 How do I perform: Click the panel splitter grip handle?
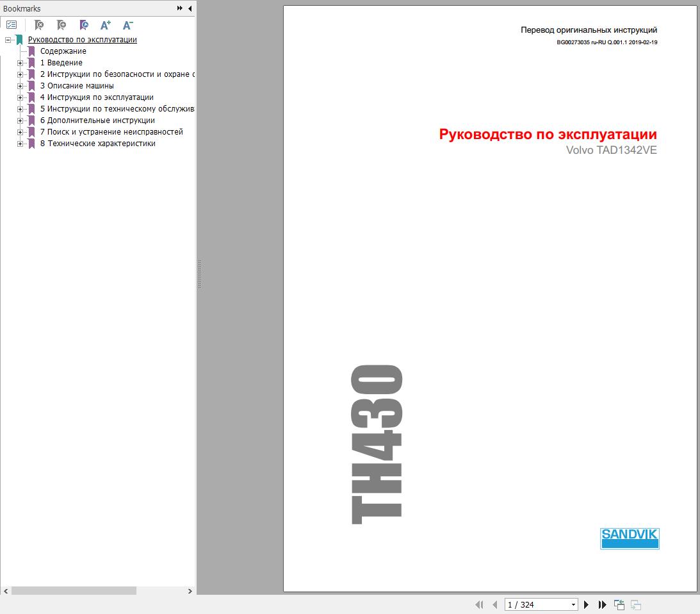point(199,274)
